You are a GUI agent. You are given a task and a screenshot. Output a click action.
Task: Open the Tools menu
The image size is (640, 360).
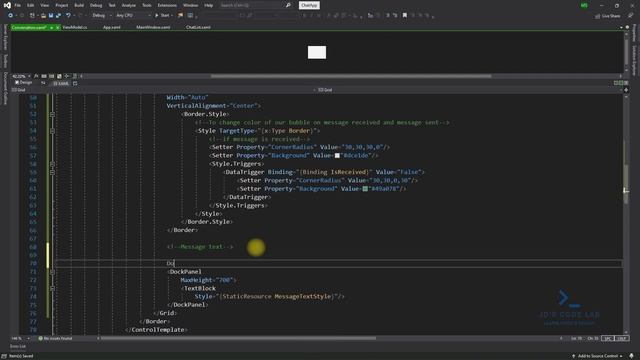tap(147, 5)
